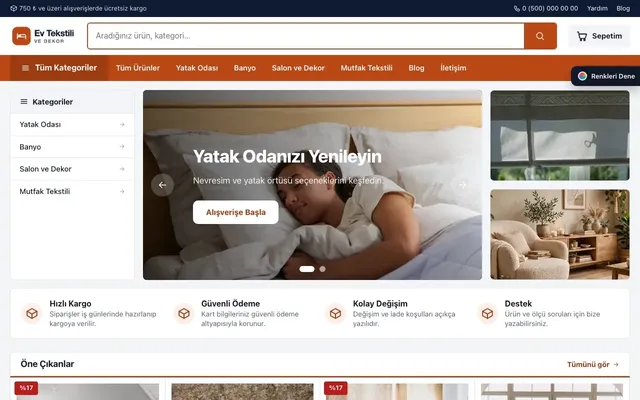Open Tüm Ürünler in navigation bar
Viewport: 640px width, 400px height.
click(138, 68)
